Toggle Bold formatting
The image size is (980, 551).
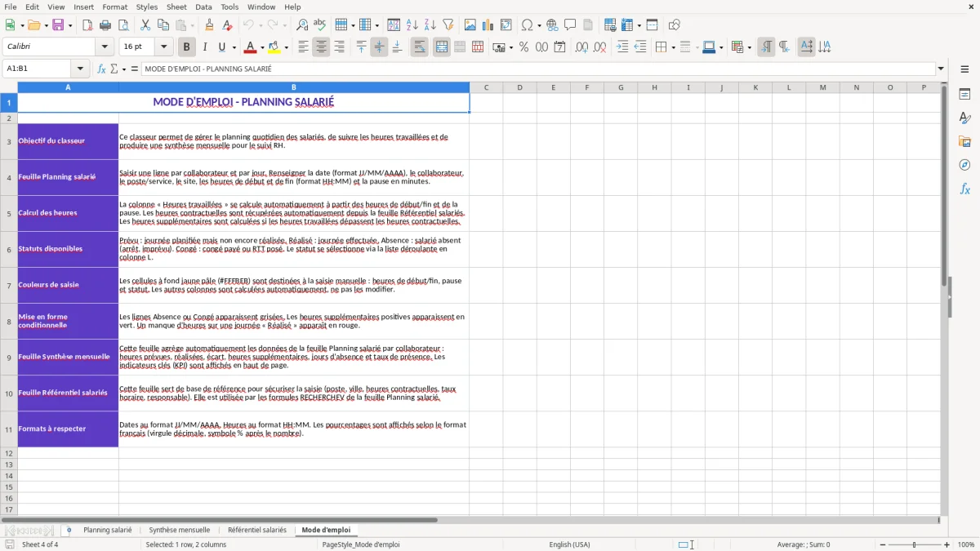pyautogui.click(x=187, y=47)
